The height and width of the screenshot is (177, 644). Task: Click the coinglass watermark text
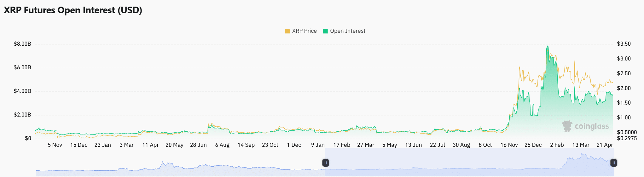[592, 126]
